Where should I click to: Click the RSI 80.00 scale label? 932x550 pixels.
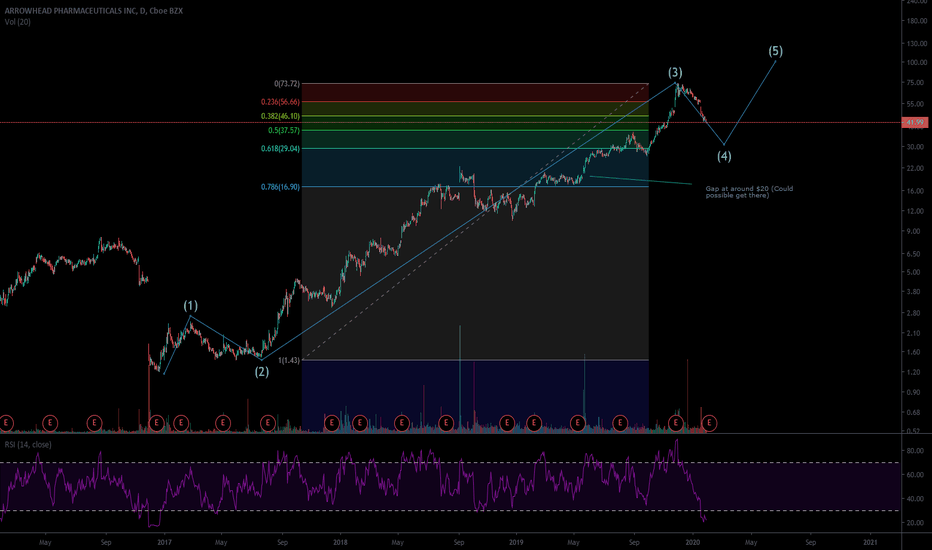tap(915, 451)
